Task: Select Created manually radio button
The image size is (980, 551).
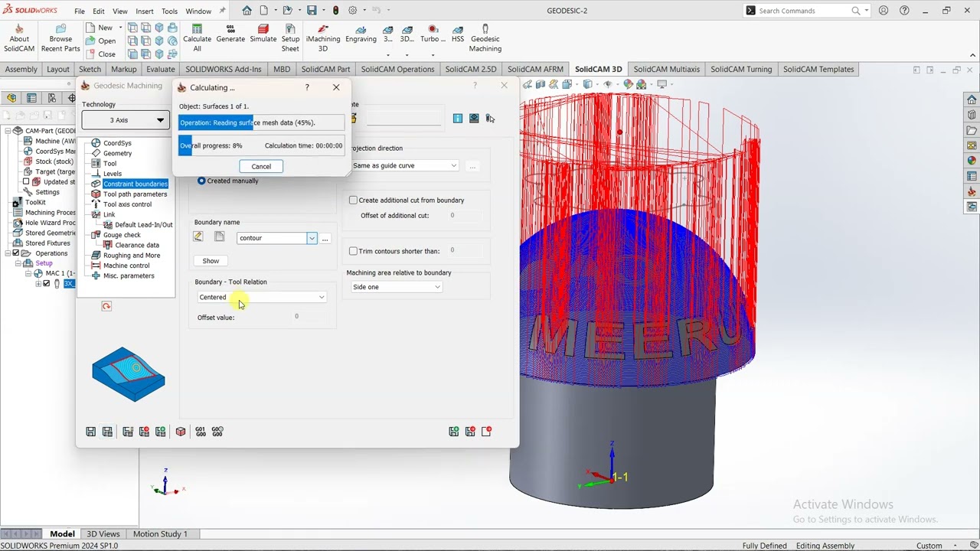Action: click(201, 181)
